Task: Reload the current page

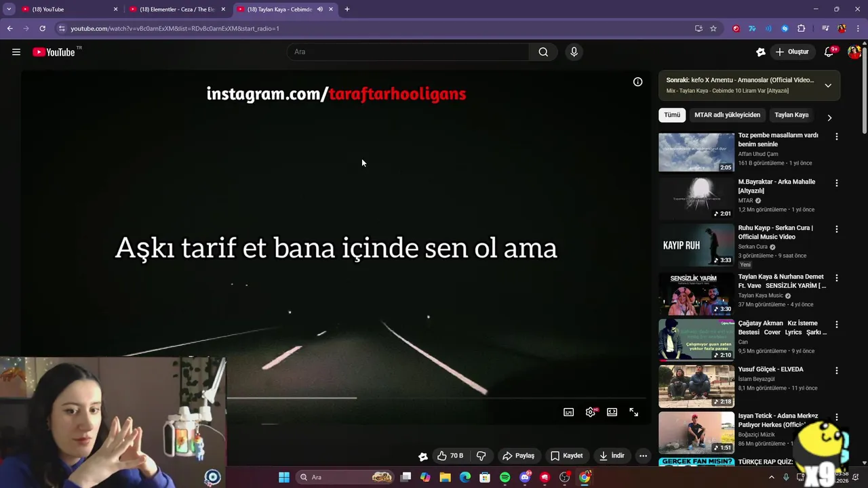Action: click(42, 28)
